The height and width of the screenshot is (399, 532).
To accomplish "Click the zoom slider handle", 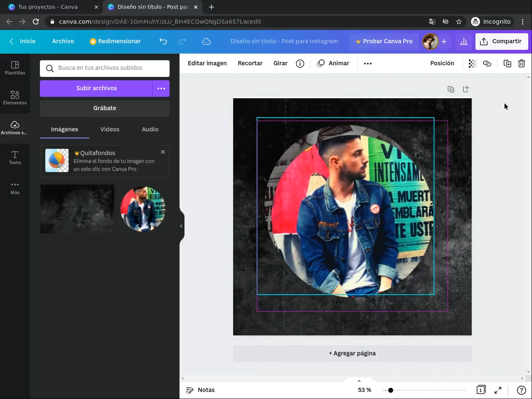I will 391,390.
